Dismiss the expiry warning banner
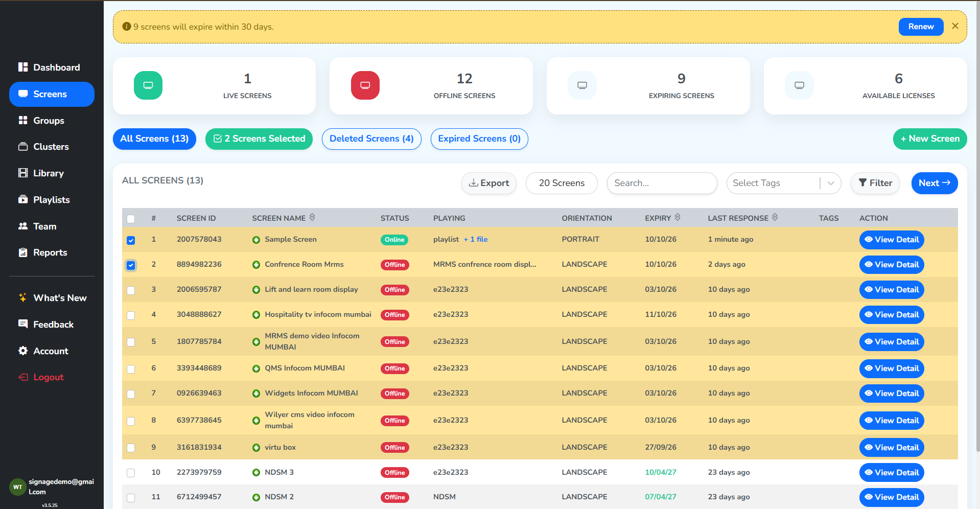Screen dimensions: 980x509 (955, 26)
